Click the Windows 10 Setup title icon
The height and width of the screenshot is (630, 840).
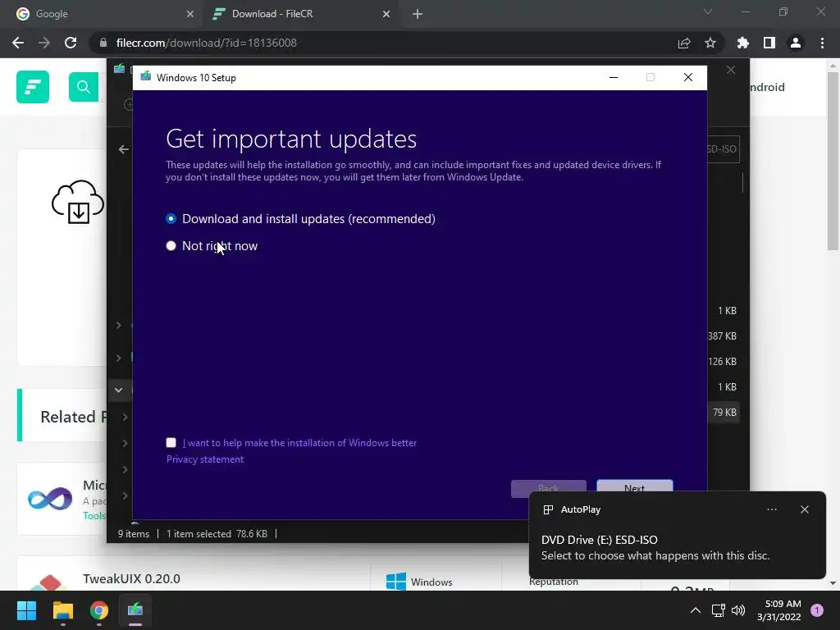145,77
